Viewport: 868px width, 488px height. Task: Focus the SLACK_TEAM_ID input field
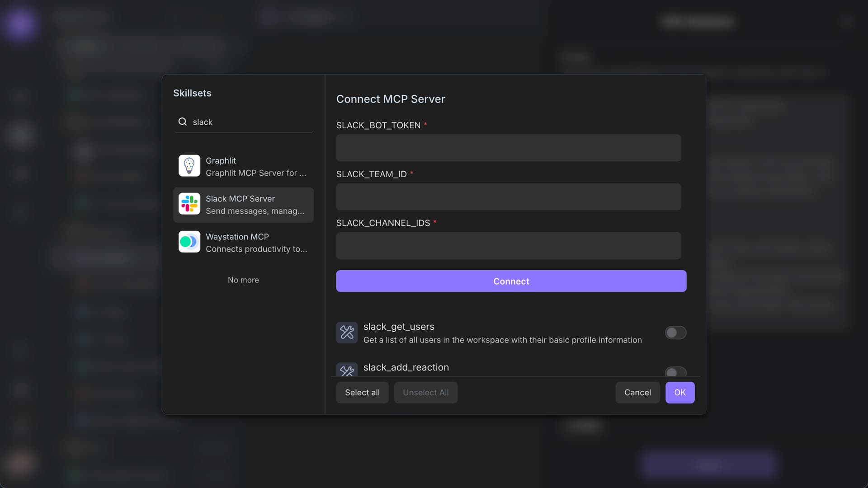coord(508,197)
